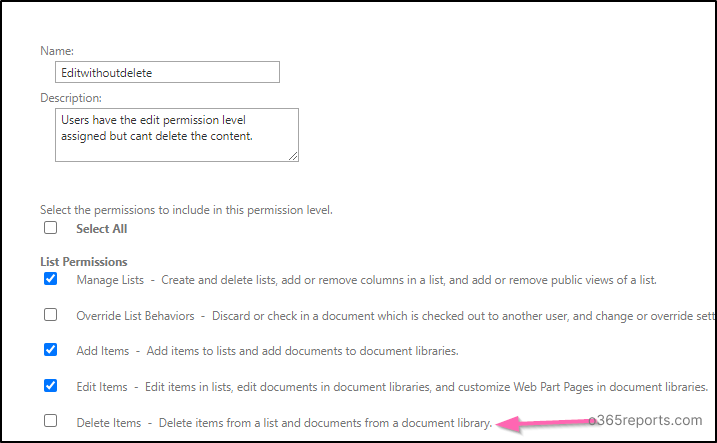Grab the Description textarea resize handle
The image size is (717, 443).
tap(293, 156)
